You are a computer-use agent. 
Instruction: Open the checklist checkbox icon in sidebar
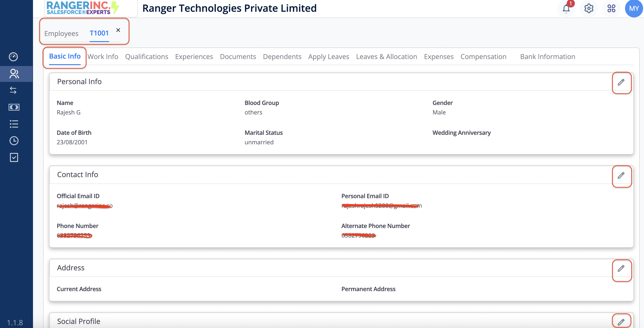click(14, 158)
